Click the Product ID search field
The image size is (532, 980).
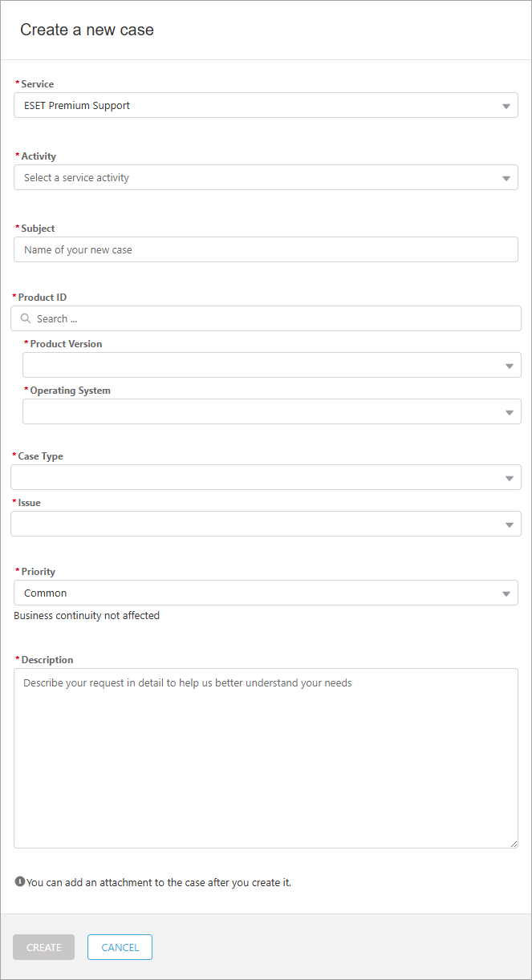[x=265, y=318]
